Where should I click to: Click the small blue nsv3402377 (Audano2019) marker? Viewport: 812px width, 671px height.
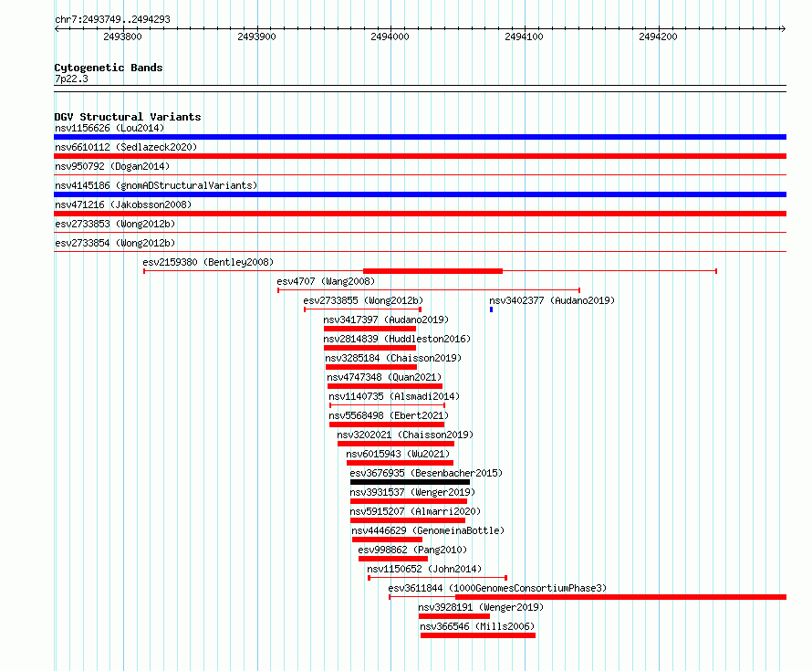492,309
